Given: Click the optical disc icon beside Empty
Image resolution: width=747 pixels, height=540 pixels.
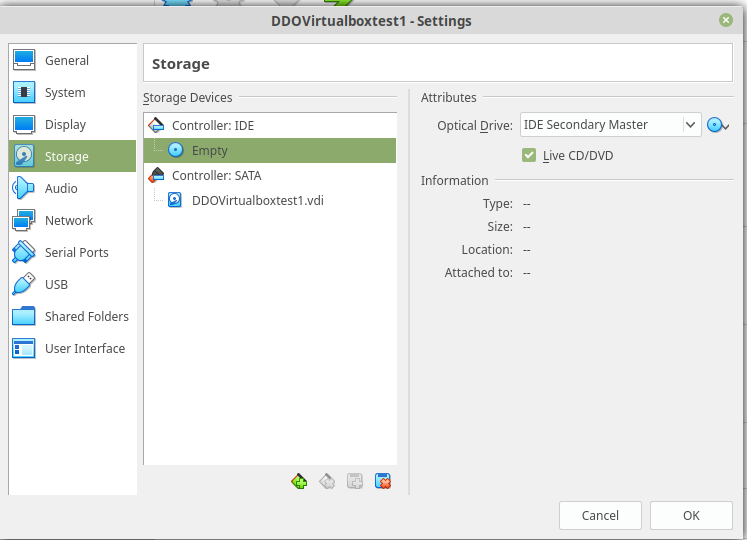Looking at the screenshot, I should click(x=176, y=150).
